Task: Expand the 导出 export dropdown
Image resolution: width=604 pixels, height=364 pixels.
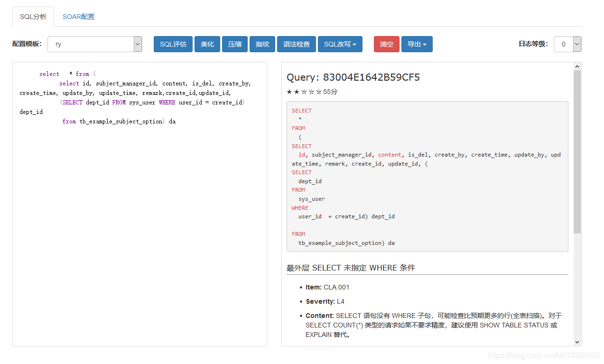Action: click(x=417, y=44)
